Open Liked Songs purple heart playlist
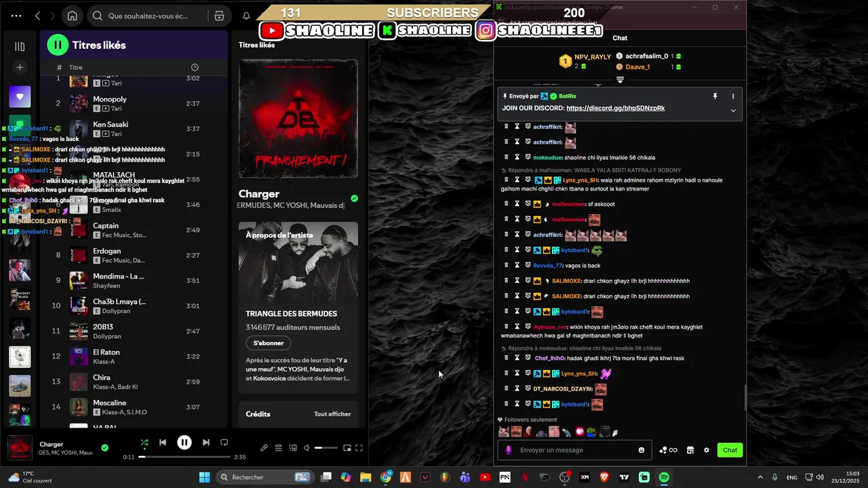The image size is (868, 488). point(20,97)
